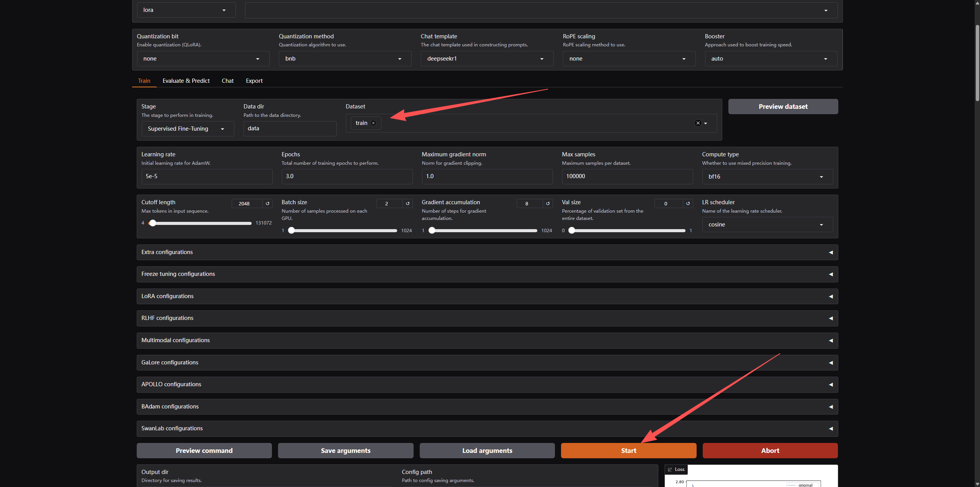Adjust the Val size slider
Viewport: 980px width, 487px height.
[x=627, y=231]
